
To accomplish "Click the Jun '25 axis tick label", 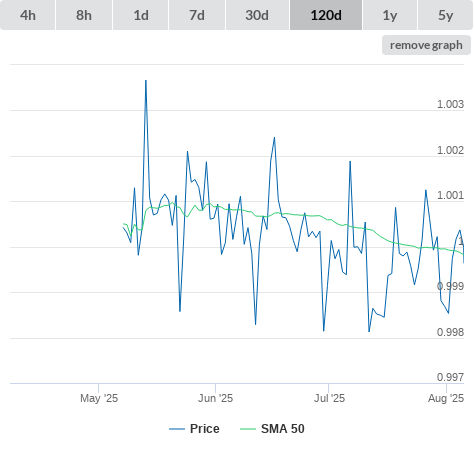I will tap(215, 398).
